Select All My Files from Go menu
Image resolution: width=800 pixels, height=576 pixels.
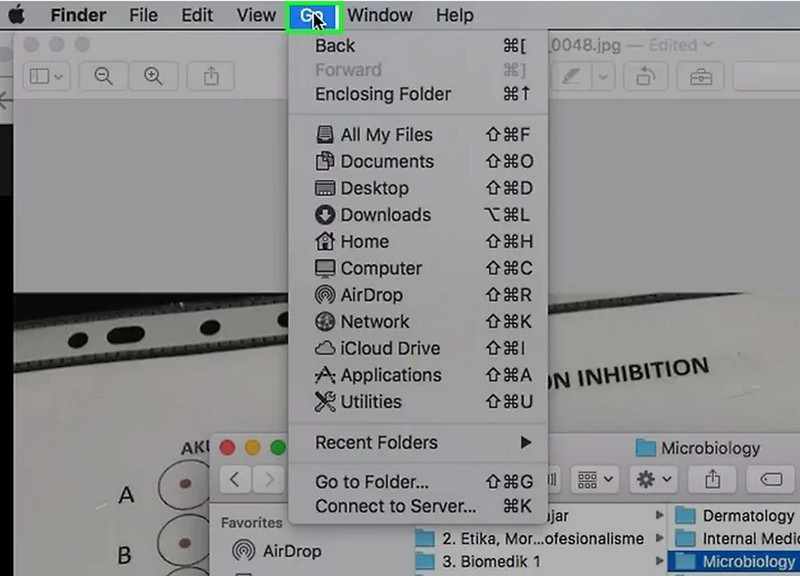tap(418, 135)
